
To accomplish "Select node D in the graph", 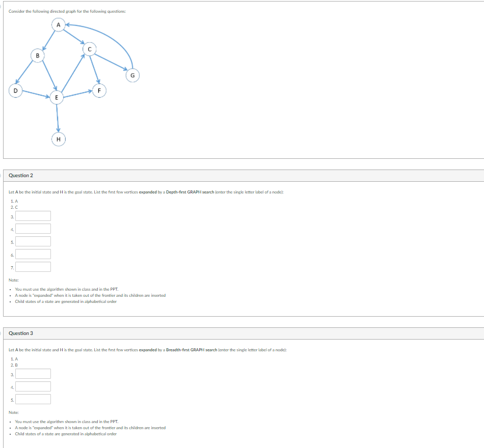I will (x=15, y=91).
